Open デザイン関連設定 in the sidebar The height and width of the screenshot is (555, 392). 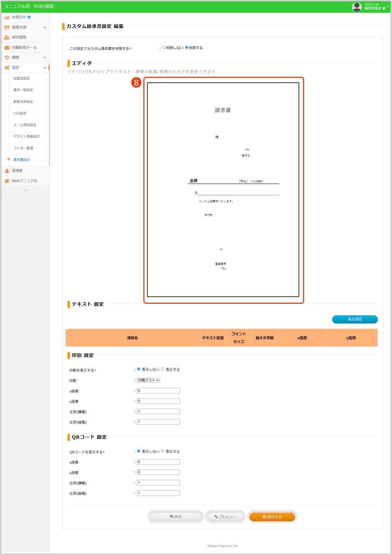point(26,136)
